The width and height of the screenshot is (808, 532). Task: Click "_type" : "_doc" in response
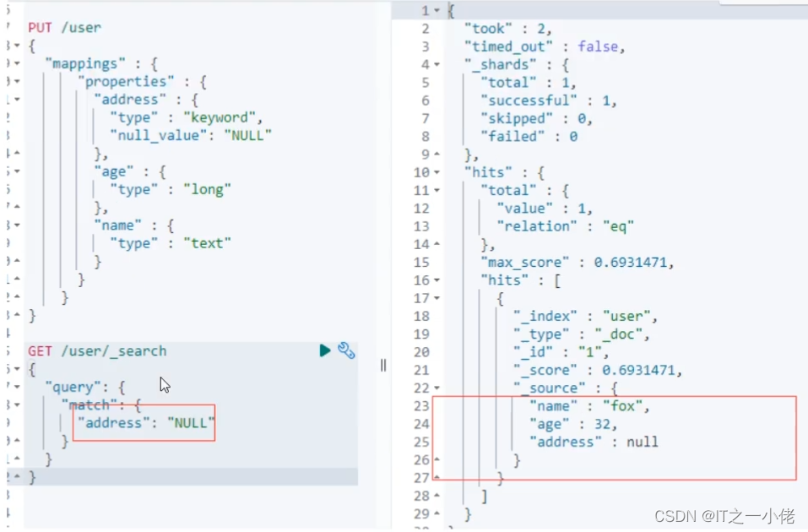581,334
